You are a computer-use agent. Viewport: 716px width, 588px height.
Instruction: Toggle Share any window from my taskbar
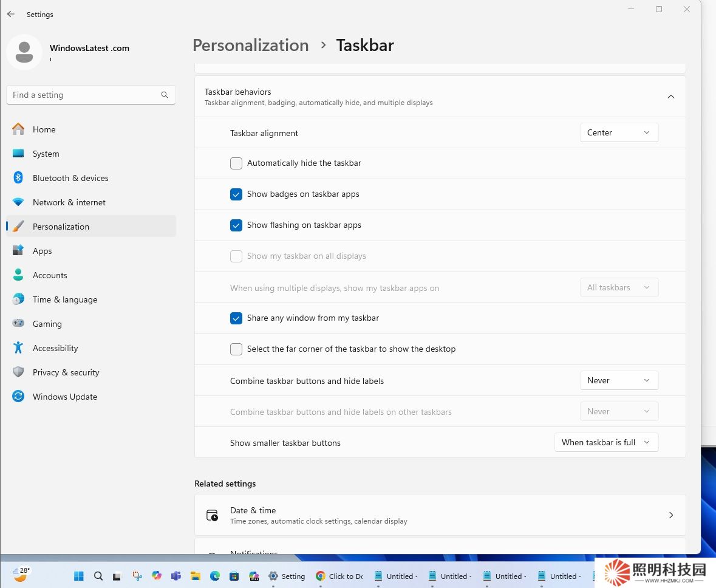tap(236, 318)
